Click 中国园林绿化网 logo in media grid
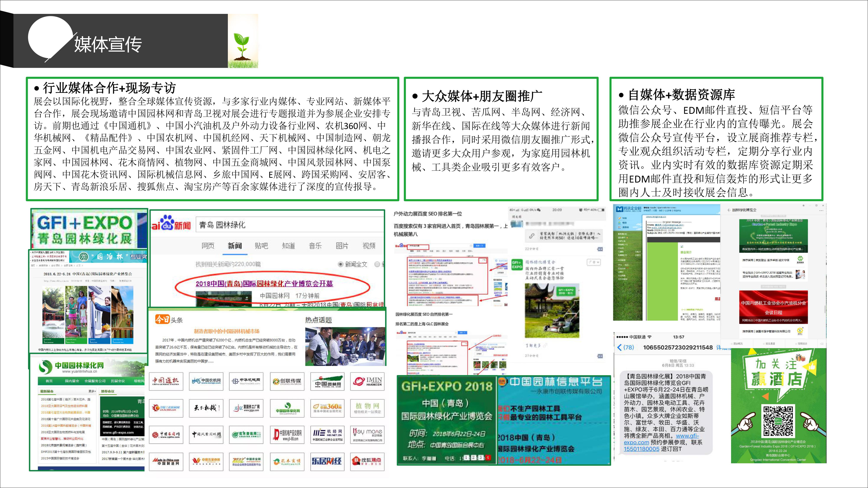Image resolution: width=868 pixels, height=488 pixels. click(x=287, y=408)
